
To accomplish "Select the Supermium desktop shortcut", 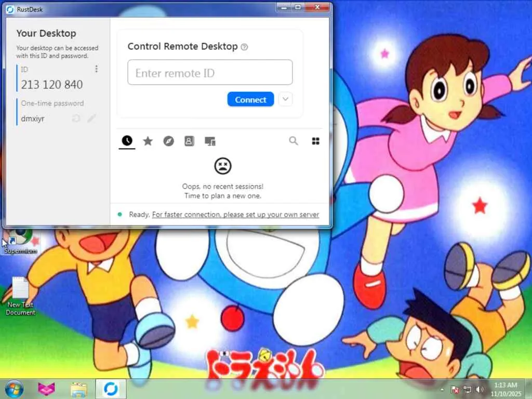I will coord(20,241).
